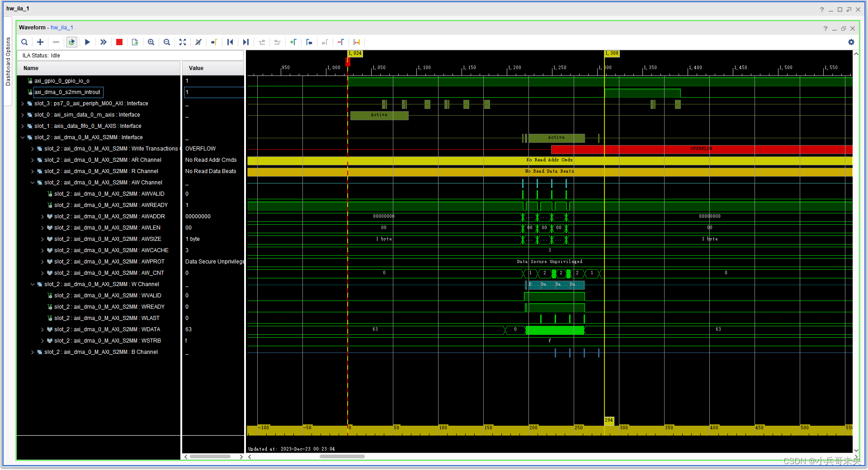Export the captured ILA data

[x=135, y=42]
